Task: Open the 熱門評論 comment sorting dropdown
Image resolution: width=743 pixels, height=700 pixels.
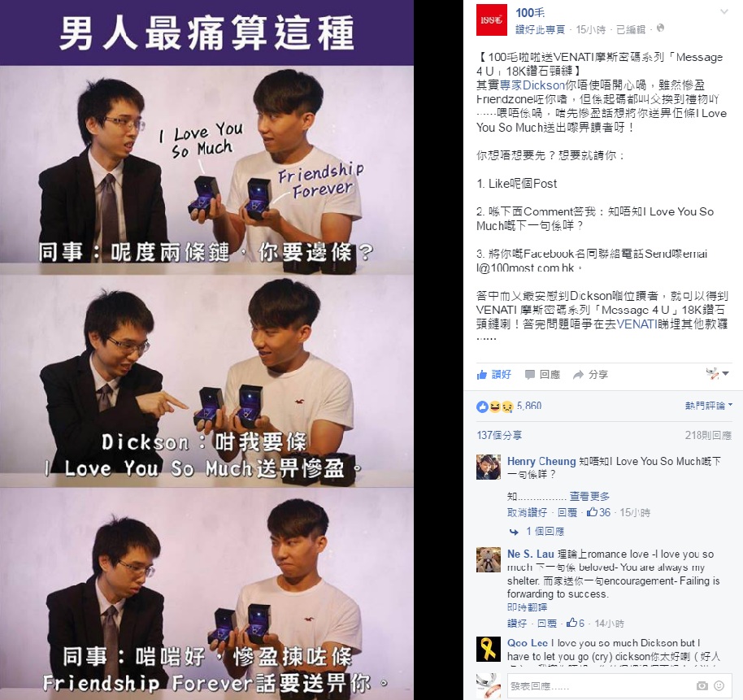Action: [x=708, y=405]
